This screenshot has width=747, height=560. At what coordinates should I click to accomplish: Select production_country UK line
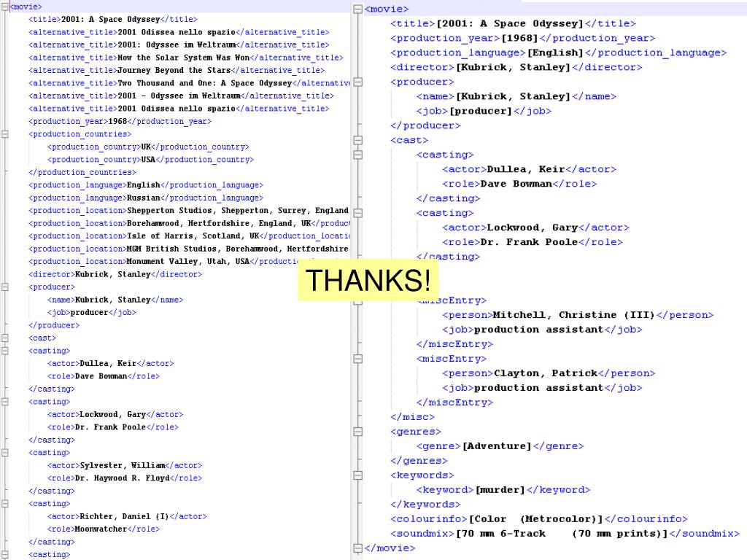pos(148,147)
